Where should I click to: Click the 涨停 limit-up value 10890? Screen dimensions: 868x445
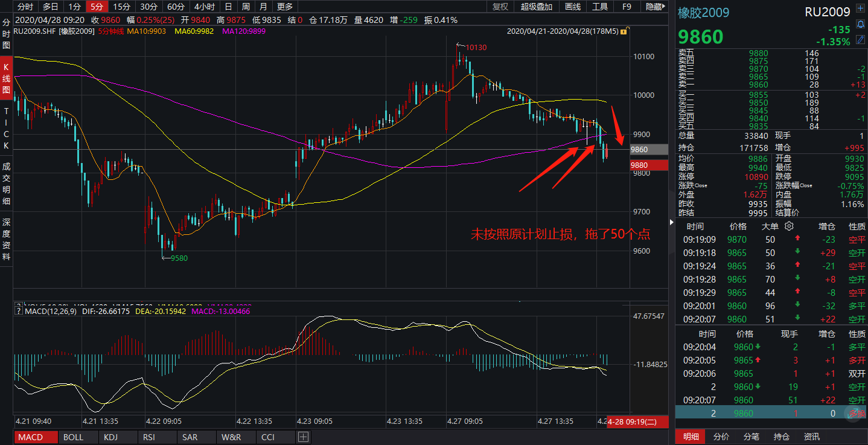pyautogui.click(x=756, y=177)
